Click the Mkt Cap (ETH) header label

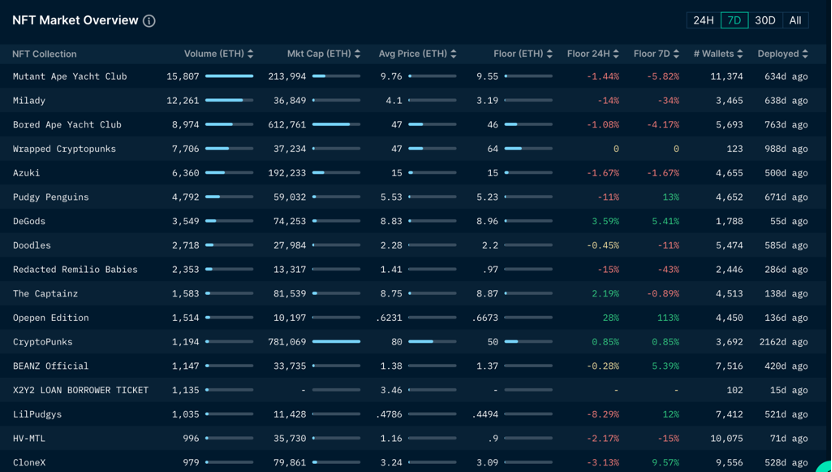tap(319, 54)
